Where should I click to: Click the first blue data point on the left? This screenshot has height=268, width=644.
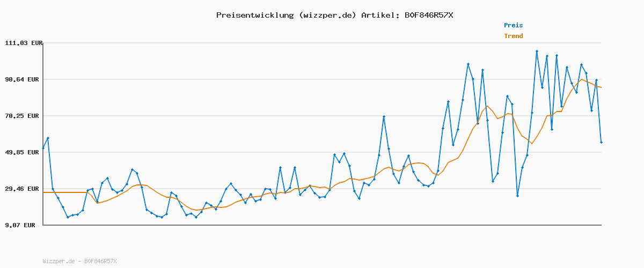tap(43, 148)
